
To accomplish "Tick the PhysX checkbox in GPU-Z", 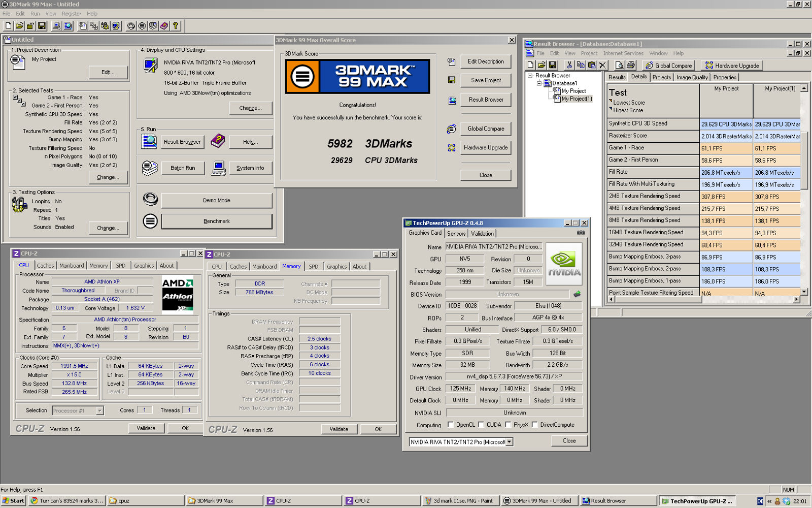I will [508, 425].
